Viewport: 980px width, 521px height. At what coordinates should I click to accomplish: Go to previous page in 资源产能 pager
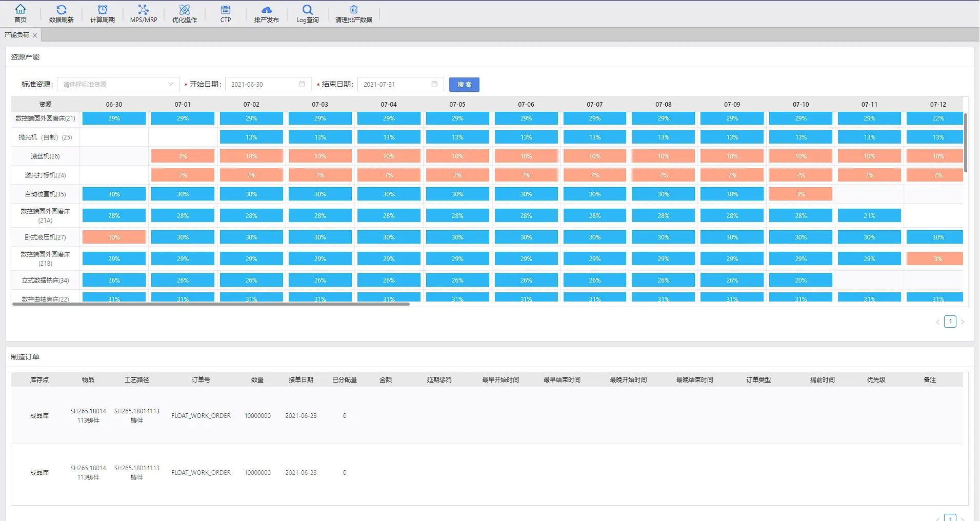938,322
